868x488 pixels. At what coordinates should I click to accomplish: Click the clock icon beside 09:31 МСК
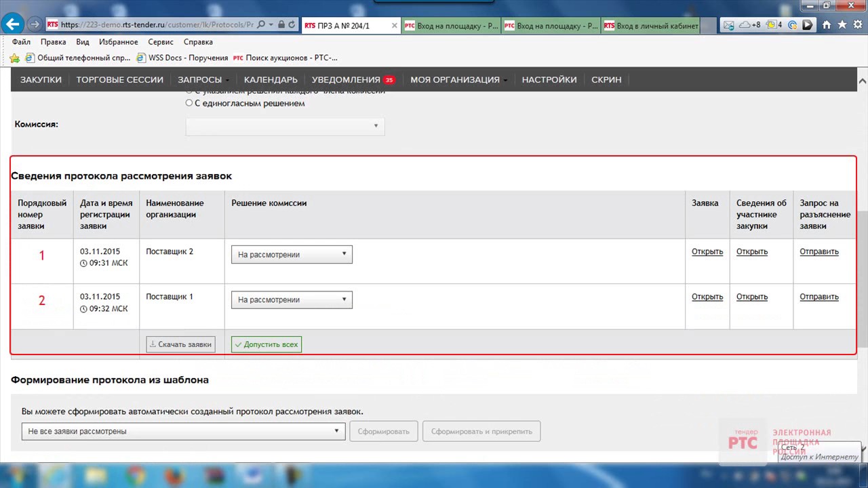tap(83, 263)
